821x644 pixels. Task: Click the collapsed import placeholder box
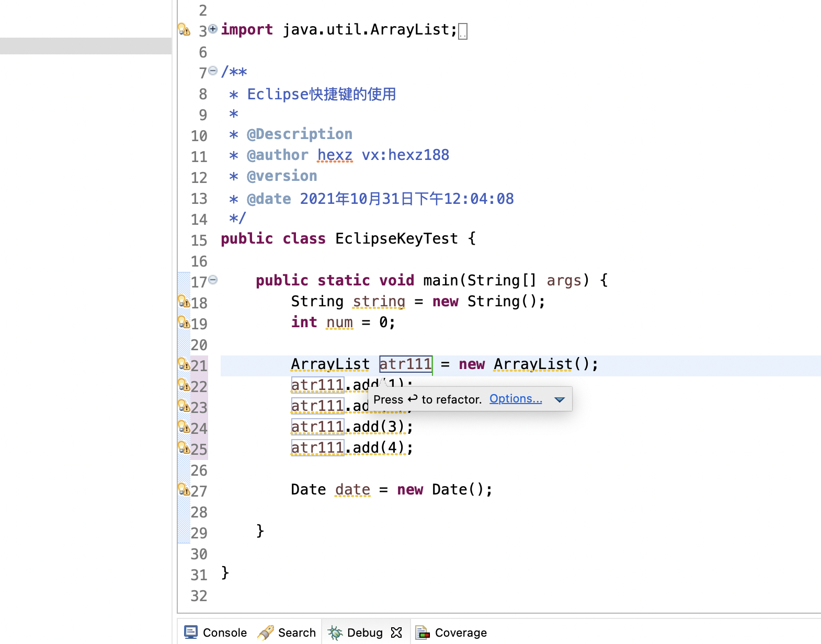coord(463,31)
